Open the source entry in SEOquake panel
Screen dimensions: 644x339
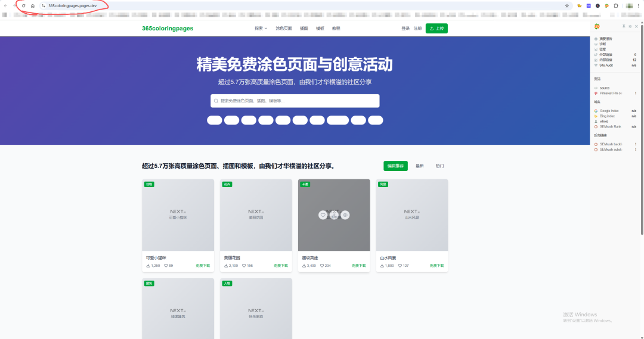[604, 88]
